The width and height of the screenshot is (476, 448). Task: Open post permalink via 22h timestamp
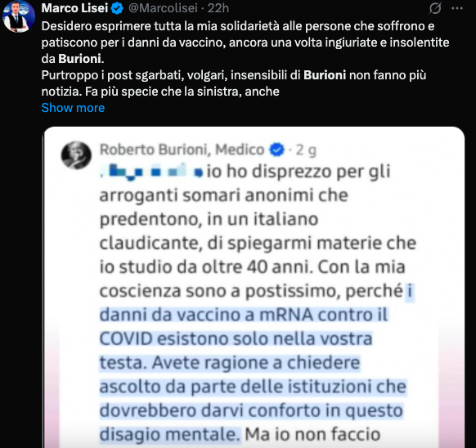pos(218,8)
